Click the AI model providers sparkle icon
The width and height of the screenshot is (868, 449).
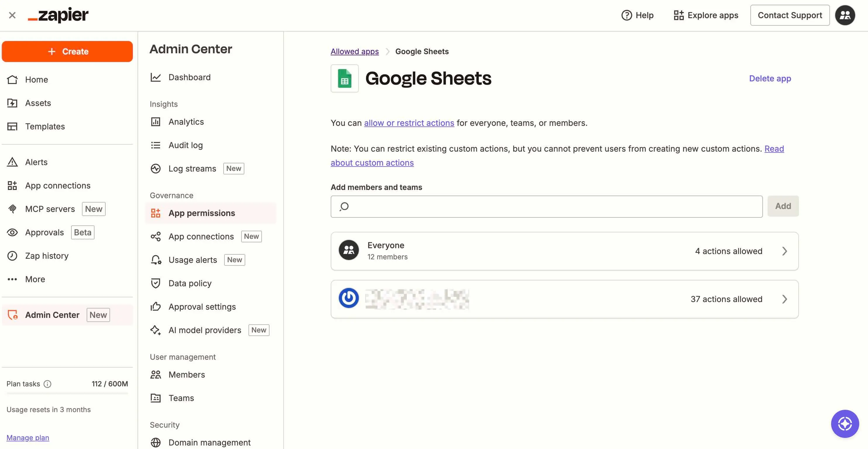point(155,330)
